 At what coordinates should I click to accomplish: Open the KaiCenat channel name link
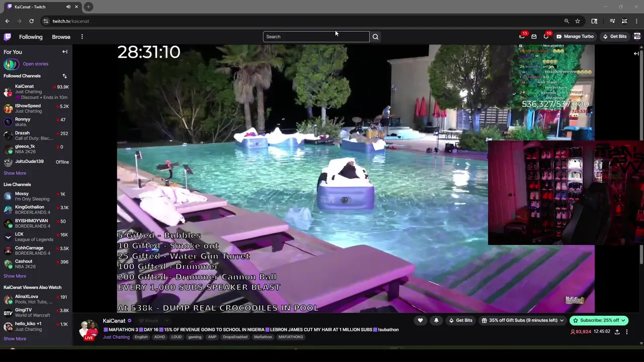click(x=114, y=321)
